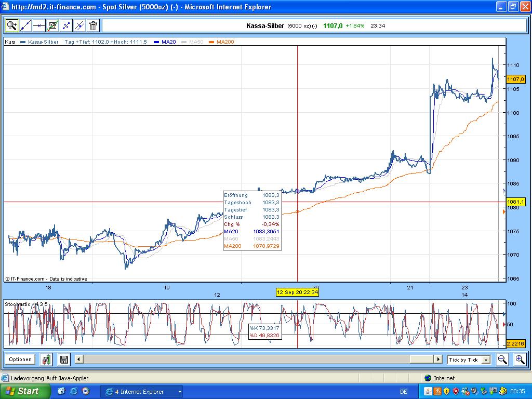Screen dimensions: 532x399
Task: Select the magnifier zoom tool
Action: (x=11, y=26)
